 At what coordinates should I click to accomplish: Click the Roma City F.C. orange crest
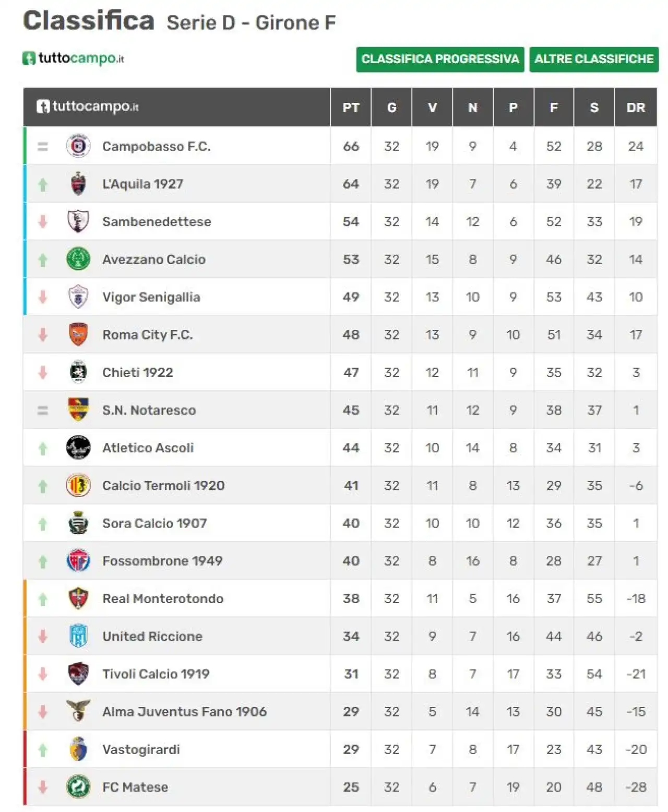tap(78, 334)
